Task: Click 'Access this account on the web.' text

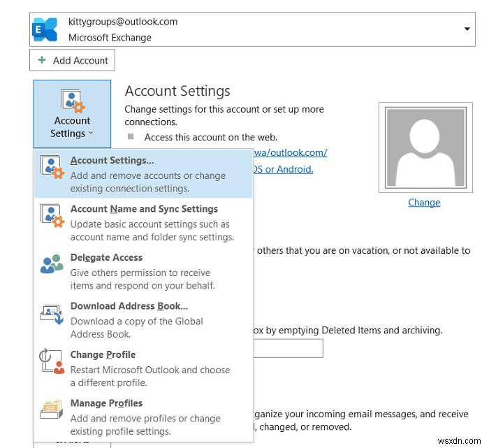Action: pos(211,137)
